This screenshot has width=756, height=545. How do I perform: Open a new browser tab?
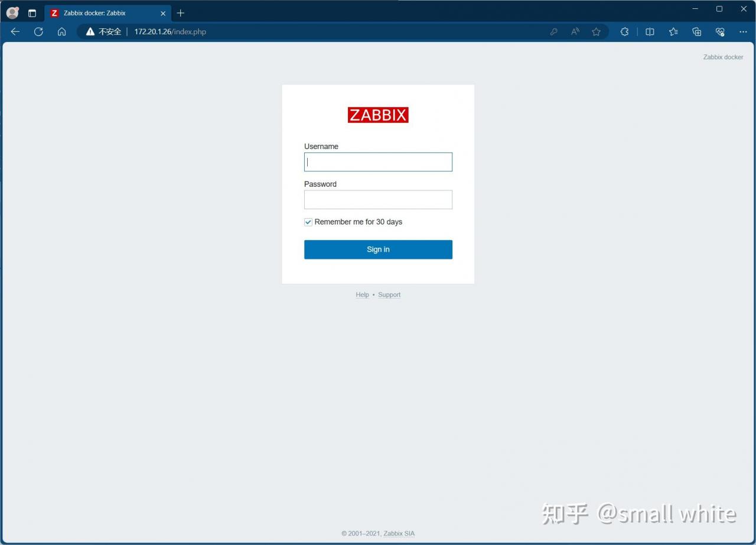pos(180,13)
